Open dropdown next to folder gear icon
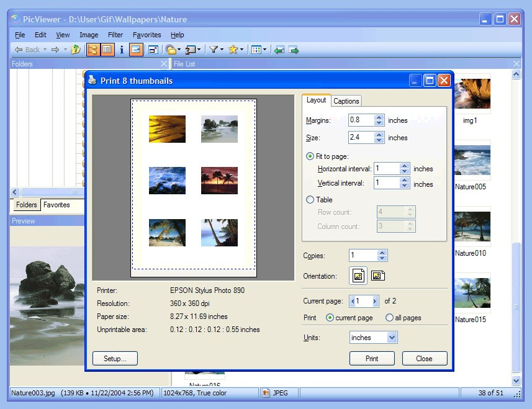 pos(179,50)
